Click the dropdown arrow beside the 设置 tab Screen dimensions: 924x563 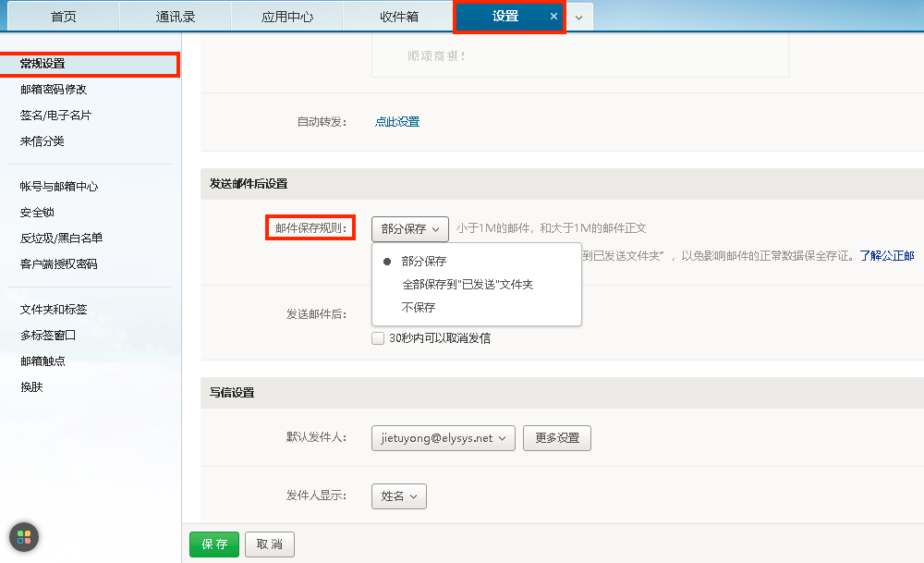578,16
